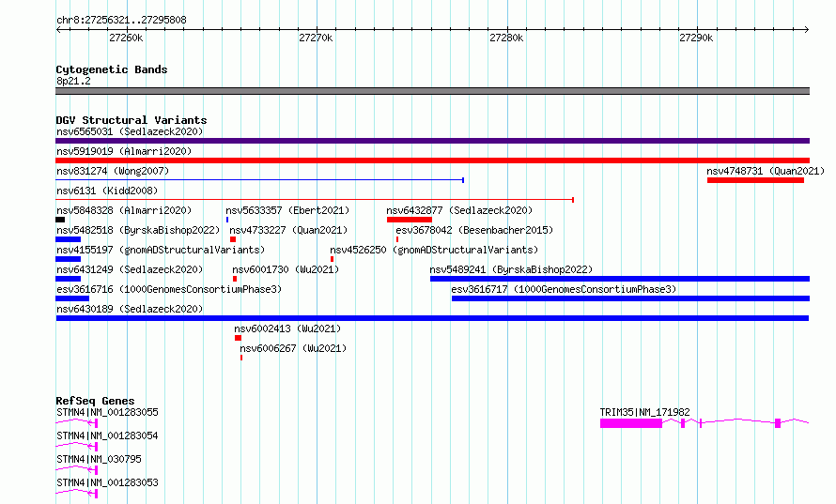836x504 pixels.
Task: Open nsv6006267 (Wu2021) label
Action: [x=293, y=348]
